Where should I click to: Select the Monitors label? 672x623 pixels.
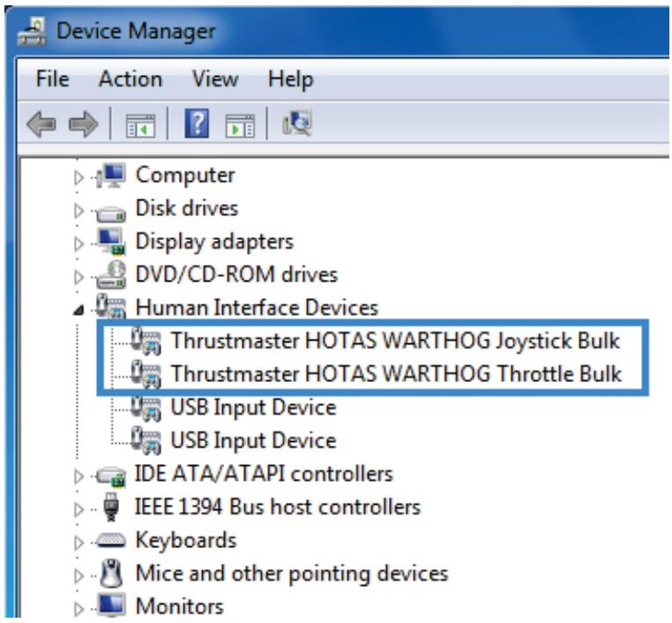coord(180,607)
